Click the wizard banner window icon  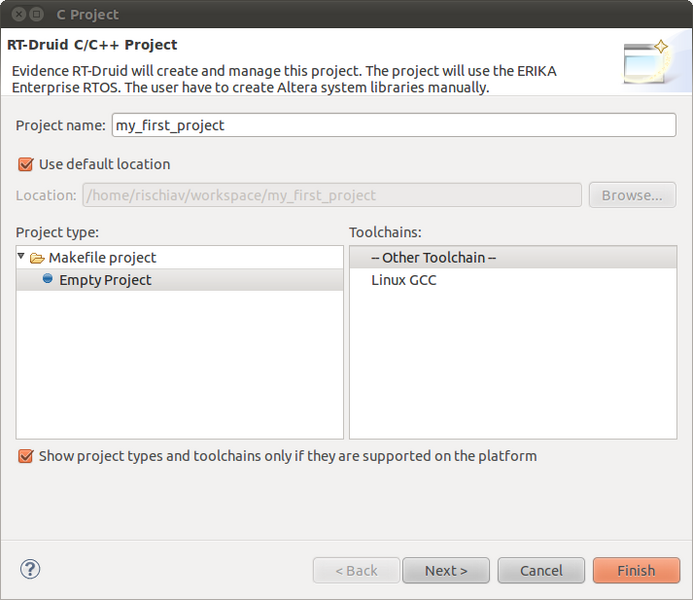[x=647, y=62]
